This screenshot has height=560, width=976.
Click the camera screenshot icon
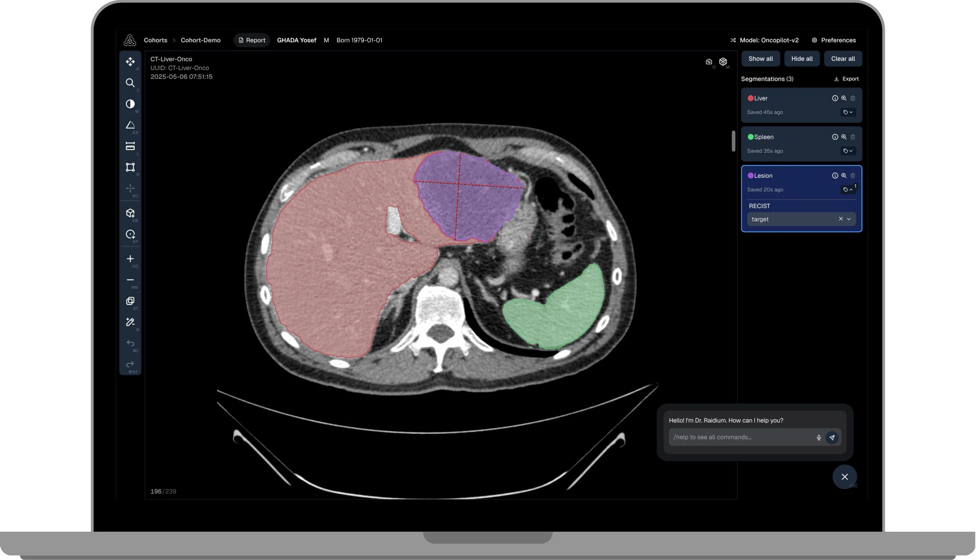pyautogui.click(x=709, y=61)
